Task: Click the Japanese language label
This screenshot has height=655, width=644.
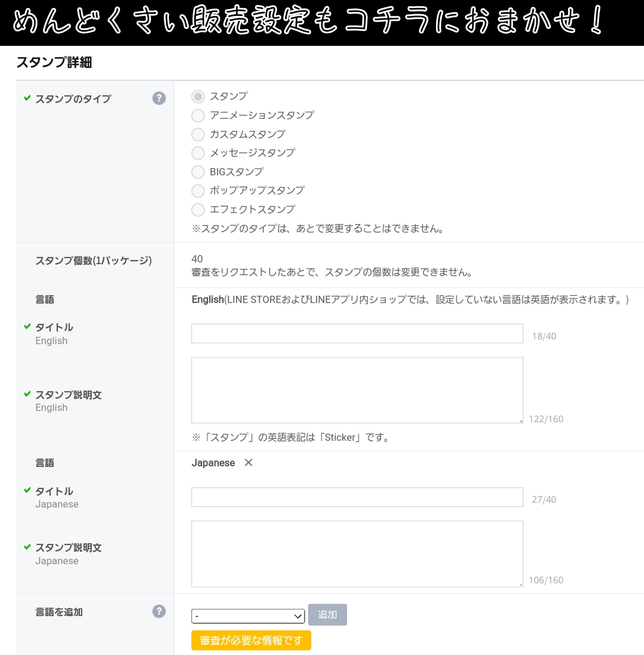Action: tap(213, 463)
